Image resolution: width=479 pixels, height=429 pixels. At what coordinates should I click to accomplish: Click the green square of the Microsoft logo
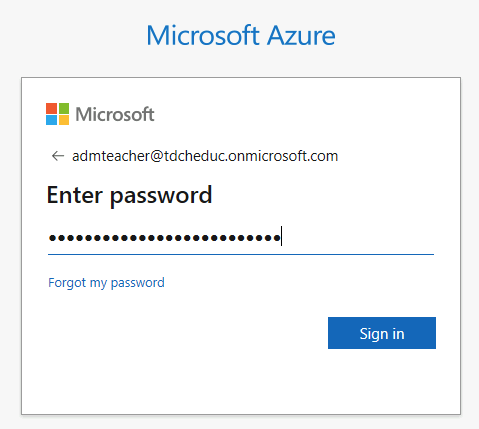pos(64,108)
